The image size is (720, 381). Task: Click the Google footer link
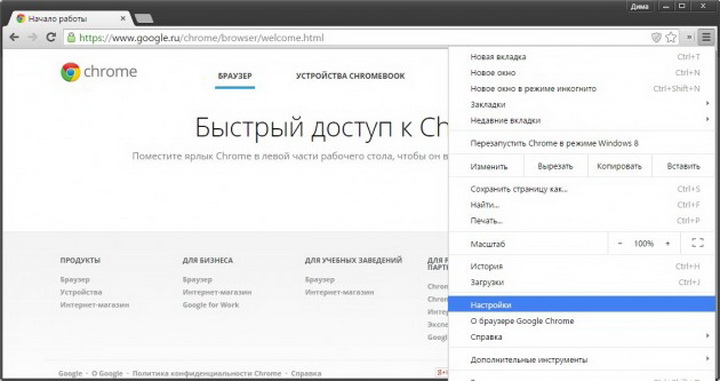70,374
